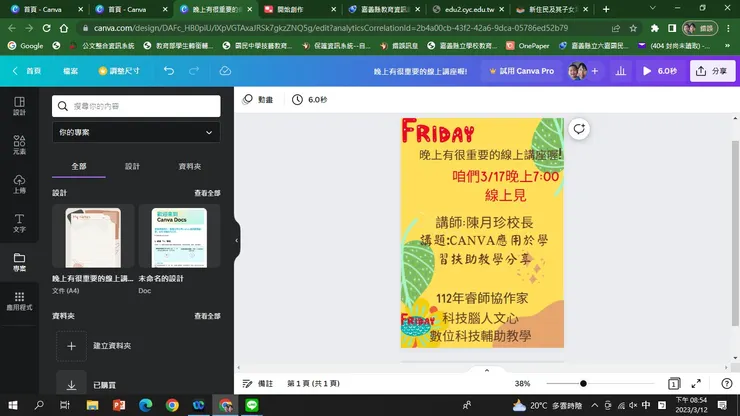The width and height of the screenshot is (740, 416).
Task: Open LINE from the taskbar
Action: click(x=252, y=405)
